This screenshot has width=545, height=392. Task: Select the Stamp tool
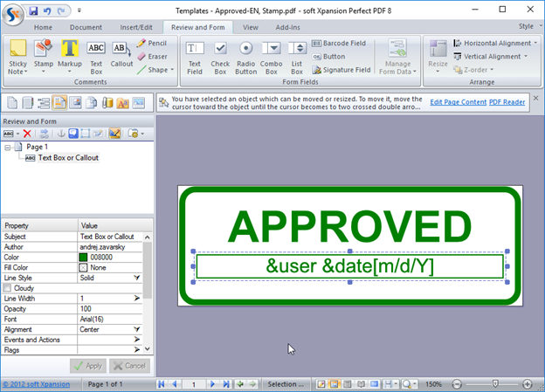tap(43, 54)
